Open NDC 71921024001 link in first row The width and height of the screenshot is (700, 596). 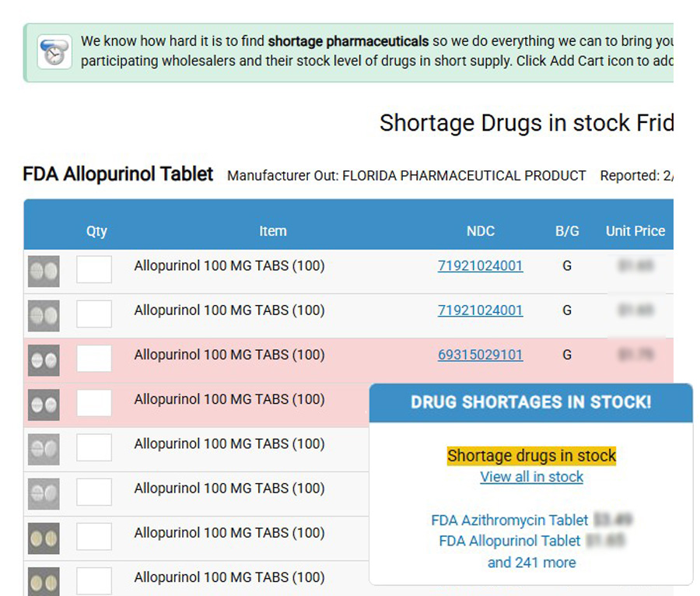480,266
